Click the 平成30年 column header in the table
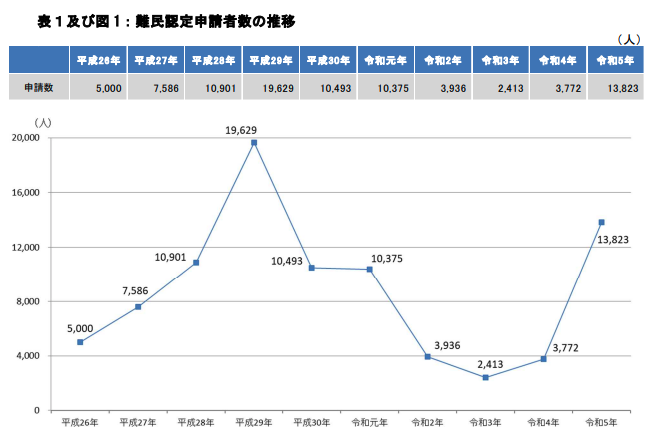659x441 pixels. coord(326,60)
